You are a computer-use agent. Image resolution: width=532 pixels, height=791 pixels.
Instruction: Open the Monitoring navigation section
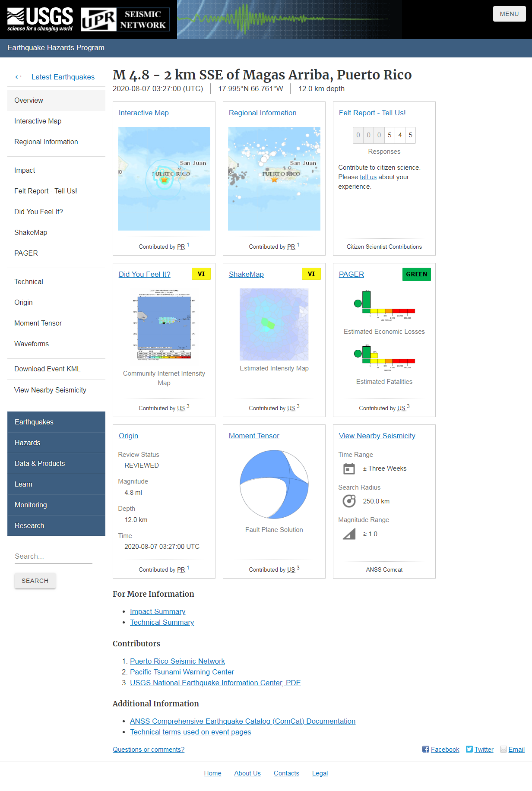pos(56,505)
